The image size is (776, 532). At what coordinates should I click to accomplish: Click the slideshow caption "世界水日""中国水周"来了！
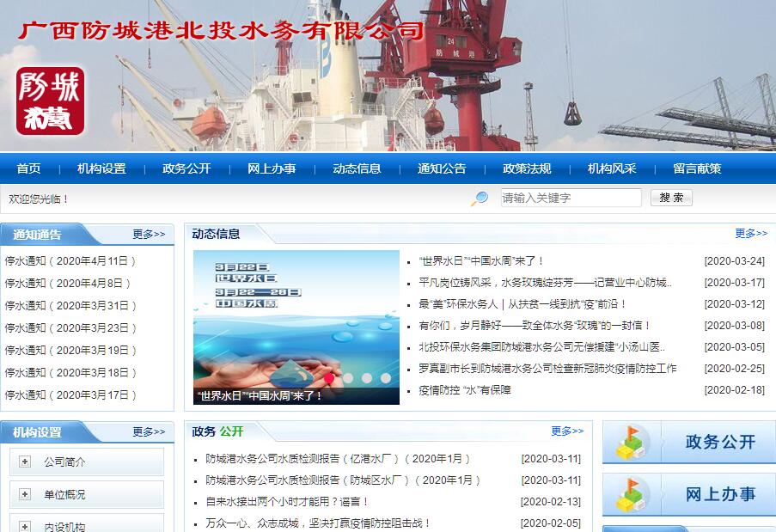point(260,396)
